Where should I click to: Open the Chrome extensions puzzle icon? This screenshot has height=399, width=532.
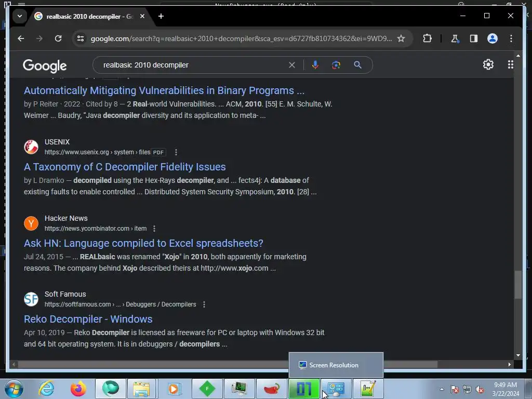coord(427,38)
